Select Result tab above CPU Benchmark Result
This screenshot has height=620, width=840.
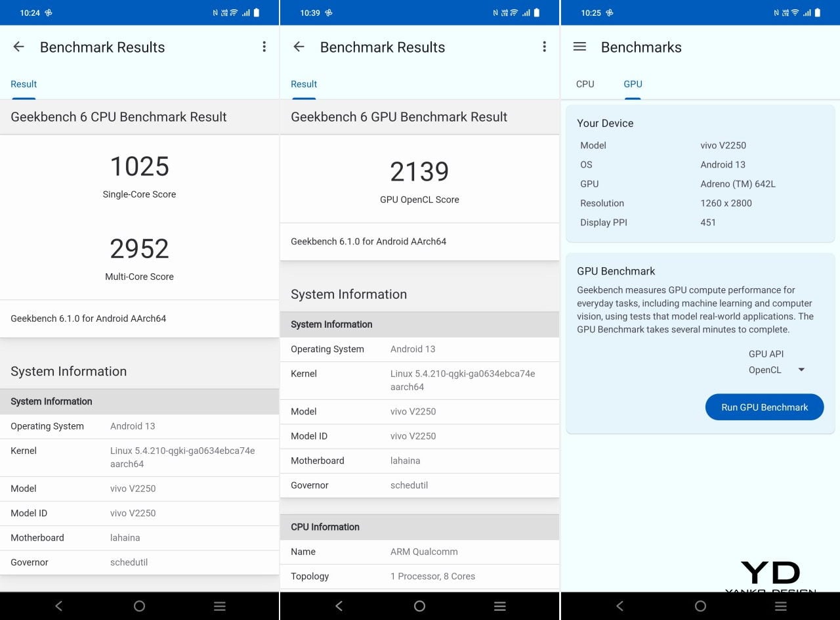tap(24, 84)
